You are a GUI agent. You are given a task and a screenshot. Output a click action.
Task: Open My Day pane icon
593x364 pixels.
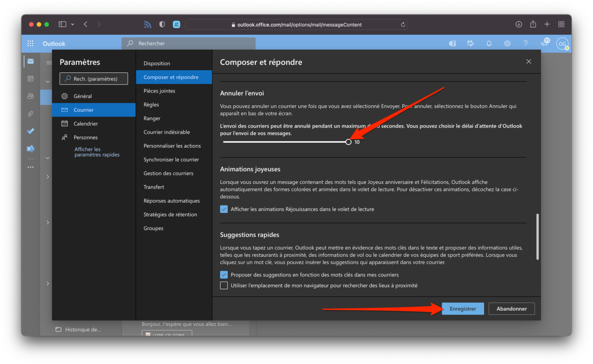tap(471, 44)
